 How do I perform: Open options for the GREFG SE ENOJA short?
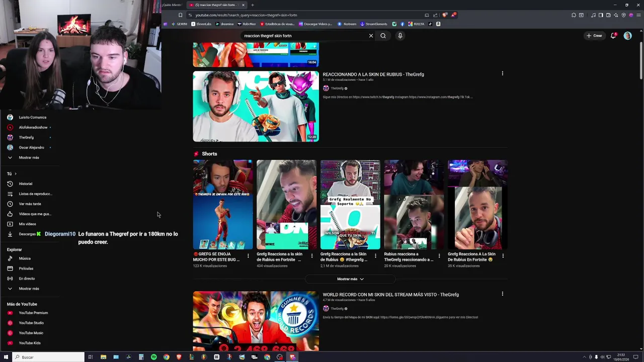pyautogui.click(x=248, y=256)
